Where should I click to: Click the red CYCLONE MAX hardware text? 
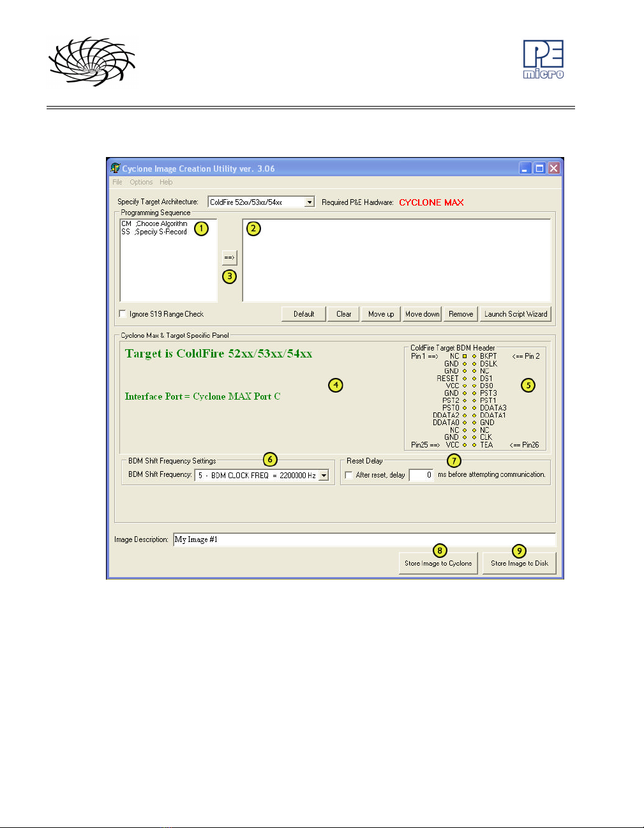pos(431,202)
